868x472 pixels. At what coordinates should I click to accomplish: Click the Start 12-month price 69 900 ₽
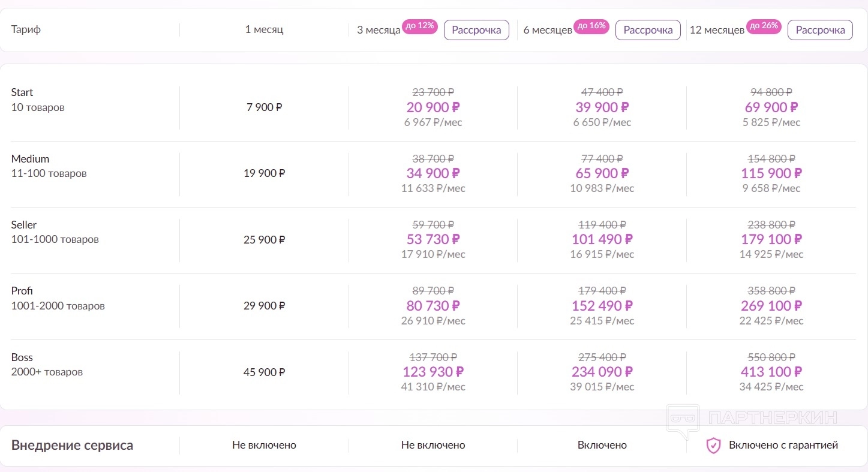tap(771, 107)
